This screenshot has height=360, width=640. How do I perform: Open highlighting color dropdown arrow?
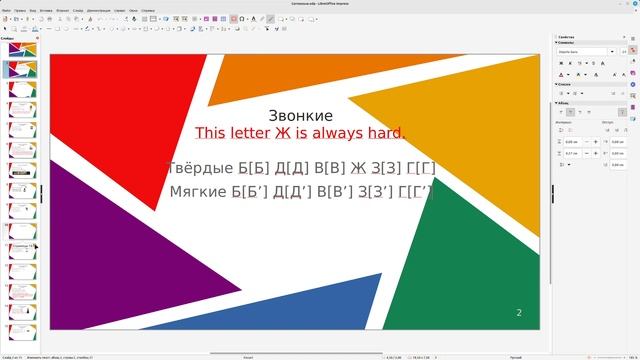pyautogui.click(x=586, y=75)
